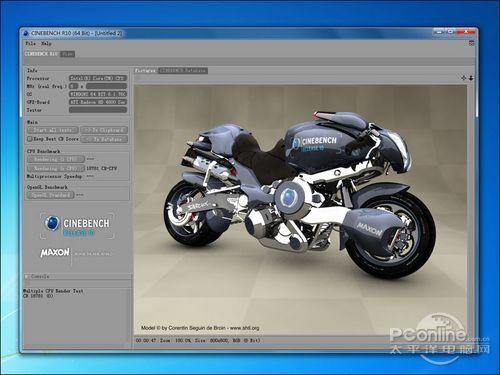Click the Start all tests button

[x=53, y=130]
